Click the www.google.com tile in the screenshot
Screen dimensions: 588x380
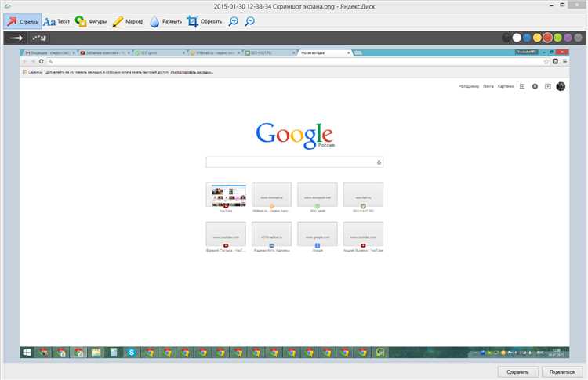318,233
